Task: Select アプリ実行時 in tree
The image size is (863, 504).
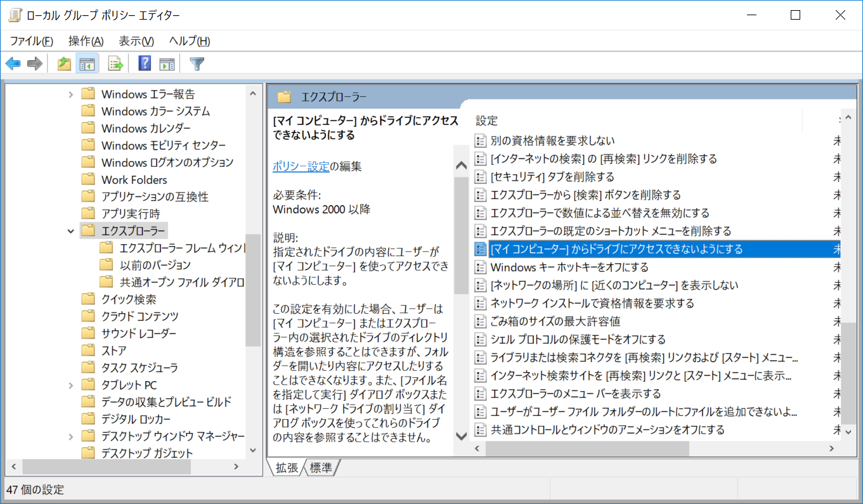Action: [131, 214]
